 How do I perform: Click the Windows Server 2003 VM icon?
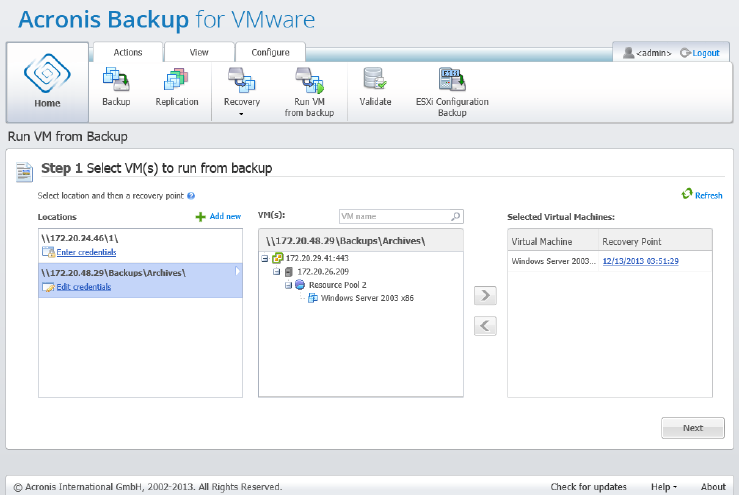point(312,298)
